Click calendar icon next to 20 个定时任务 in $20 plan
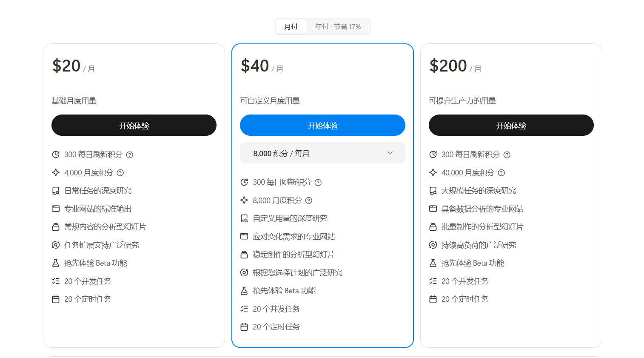Viewport: 644px width, 358px height. click(x=56, y=299)
